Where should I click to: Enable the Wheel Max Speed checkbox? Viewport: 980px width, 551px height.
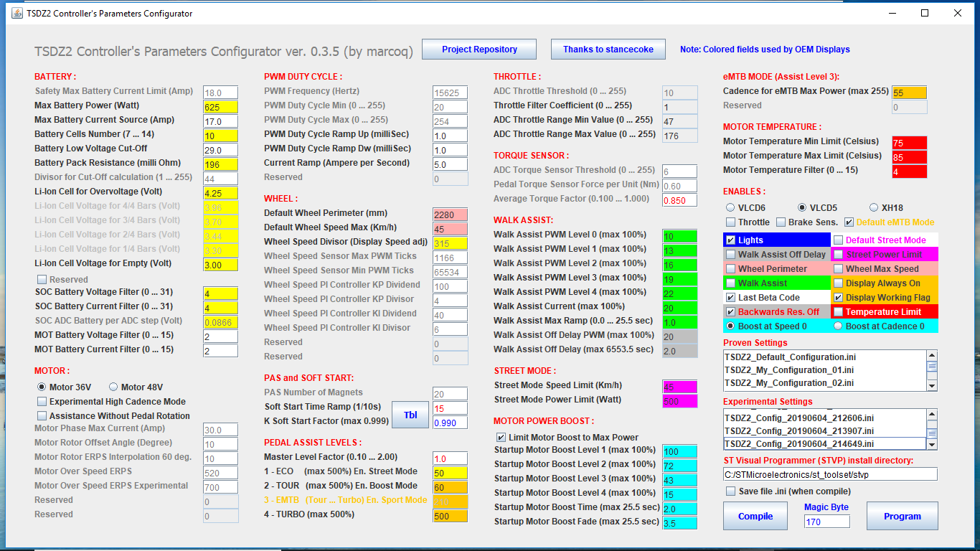[838, 268]
